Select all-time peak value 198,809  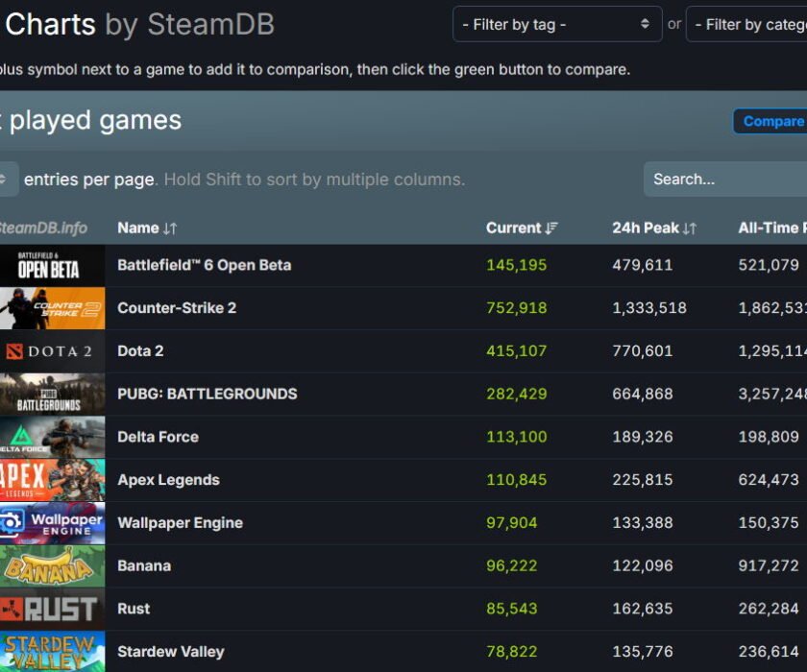click(769, 437)
